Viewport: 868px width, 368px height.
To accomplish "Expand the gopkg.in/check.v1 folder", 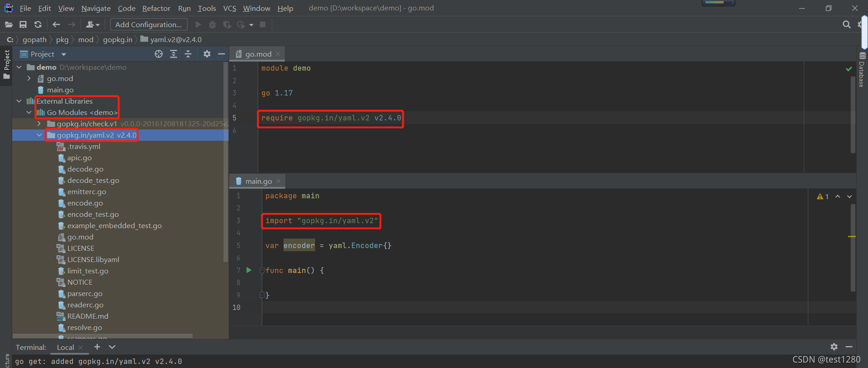I will (x=39, y=124).
